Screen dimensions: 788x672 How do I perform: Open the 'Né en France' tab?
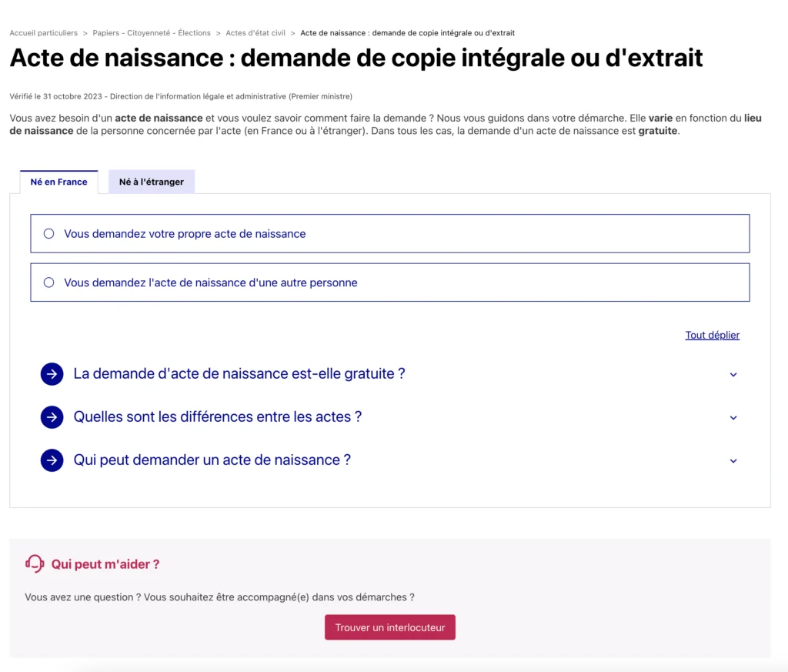point(58,182)
